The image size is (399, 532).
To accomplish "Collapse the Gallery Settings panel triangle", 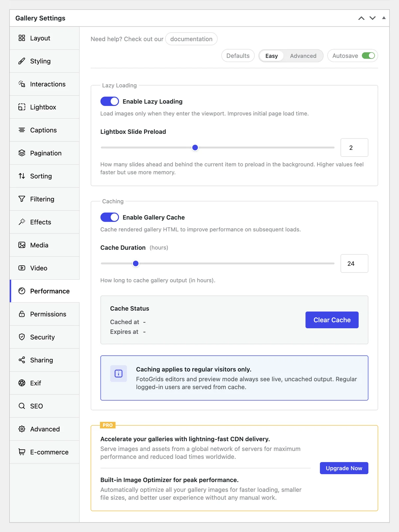I will tap(384, 18).
